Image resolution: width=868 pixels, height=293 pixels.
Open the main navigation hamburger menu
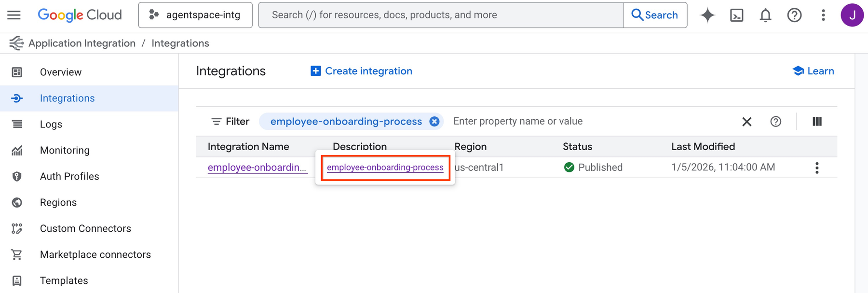(14, 15)
